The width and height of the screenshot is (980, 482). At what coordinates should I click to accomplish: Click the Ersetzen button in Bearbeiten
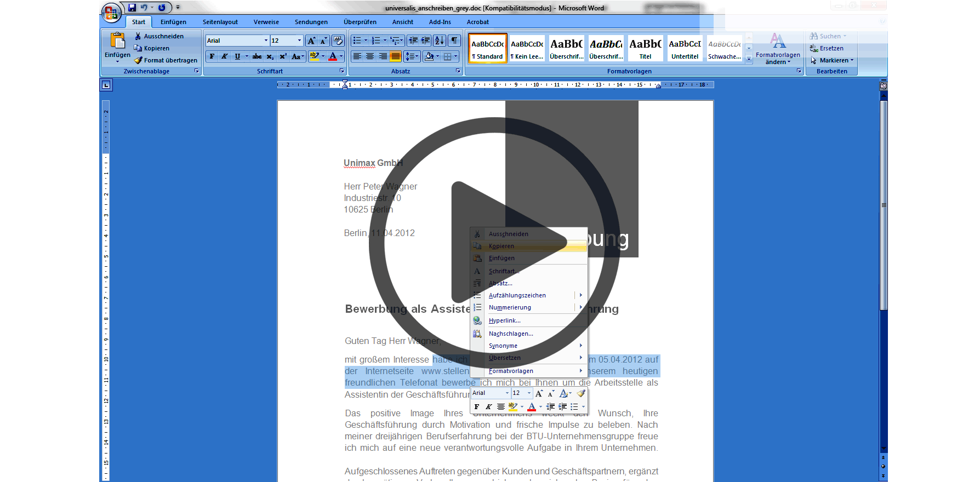coord(831,48)
